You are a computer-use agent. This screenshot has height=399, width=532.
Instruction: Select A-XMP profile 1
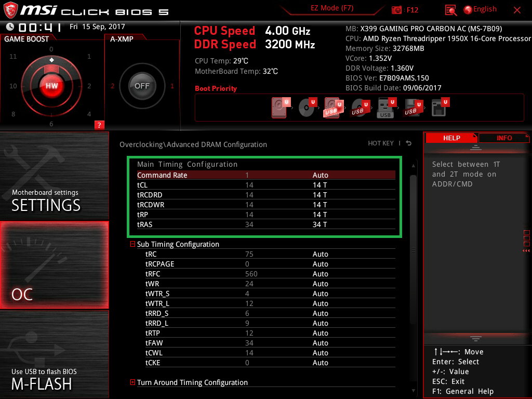click(172, 86)
